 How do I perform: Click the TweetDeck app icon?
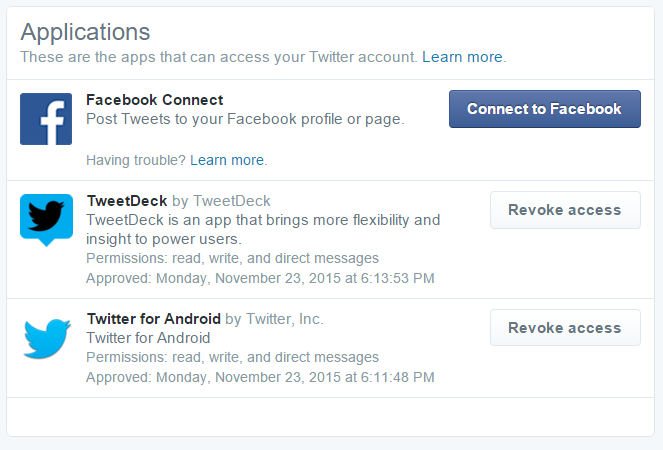tap(46, 219)
